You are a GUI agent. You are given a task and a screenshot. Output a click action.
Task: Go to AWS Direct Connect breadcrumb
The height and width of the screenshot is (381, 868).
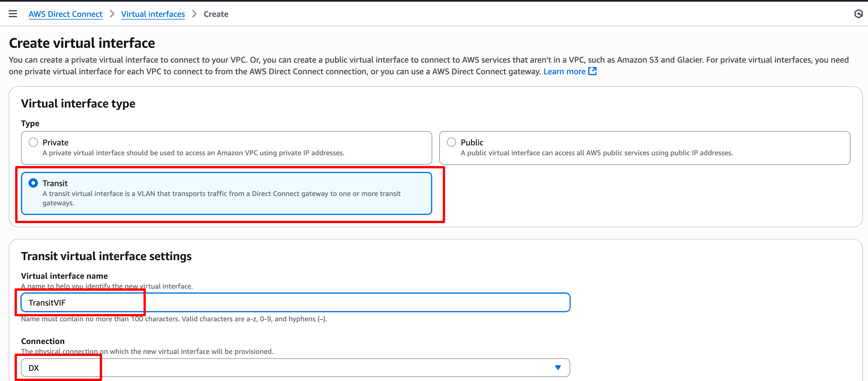point(65,14)
